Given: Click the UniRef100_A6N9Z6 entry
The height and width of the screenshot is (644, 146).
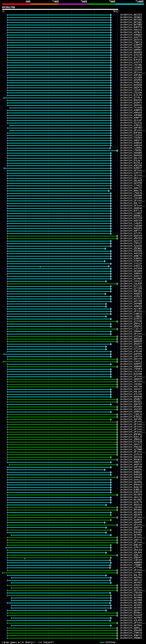Looking at the screenshot, I should point(131,306).
